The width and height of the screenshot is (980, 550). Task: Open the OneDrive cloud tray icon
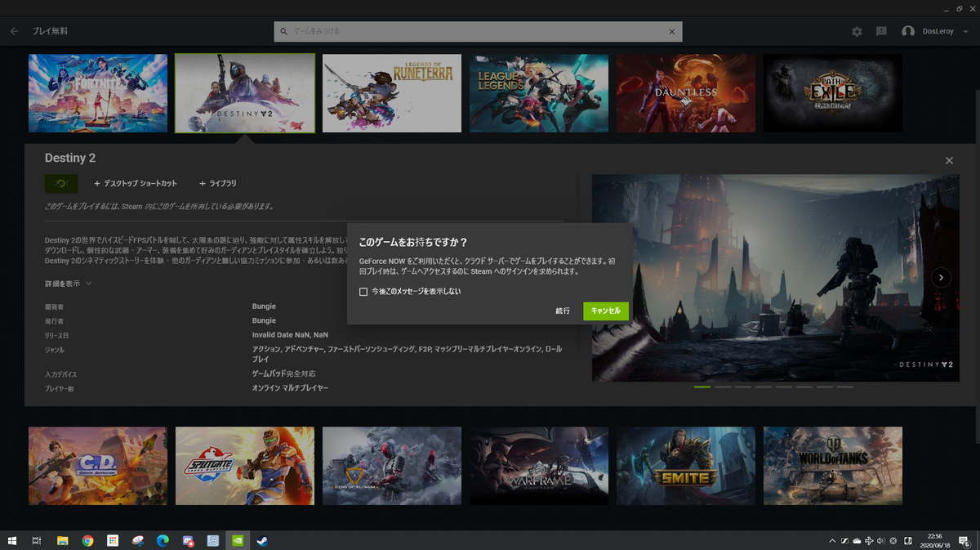click(x=857, y=540)
